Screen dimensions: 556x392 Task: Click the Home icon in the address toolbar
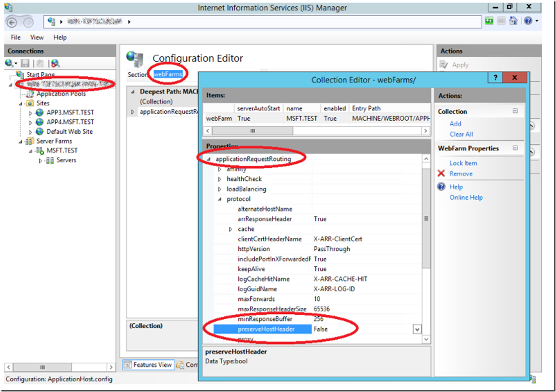click(x=513, y=21)
